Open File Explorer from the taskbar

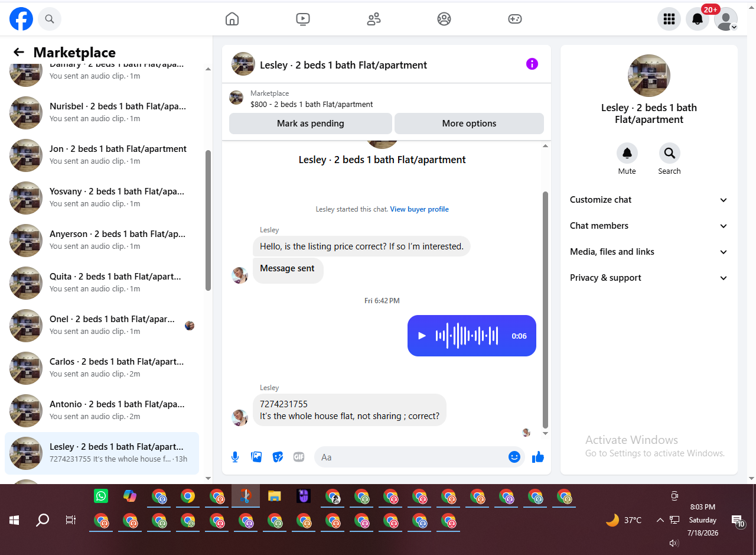[274, 496]
